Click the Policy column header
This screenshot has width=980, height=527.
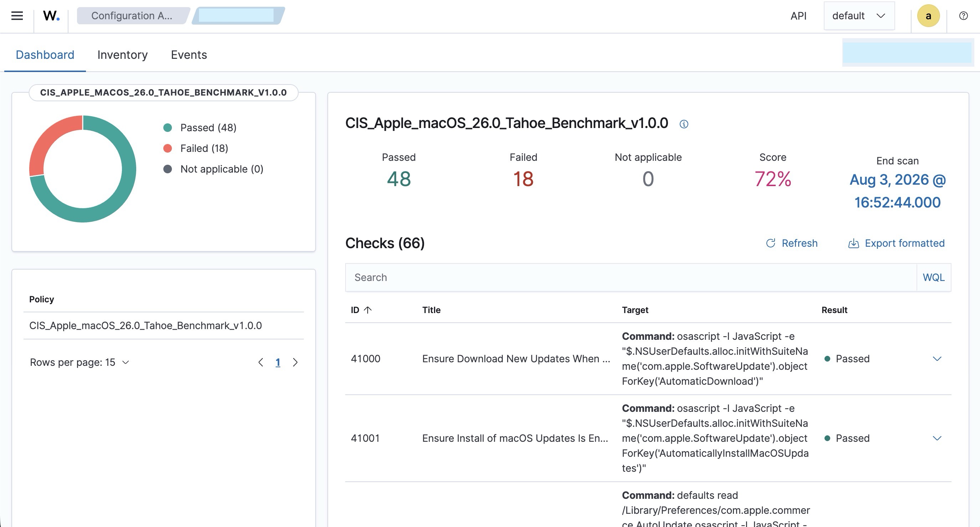tap(41, 299)
